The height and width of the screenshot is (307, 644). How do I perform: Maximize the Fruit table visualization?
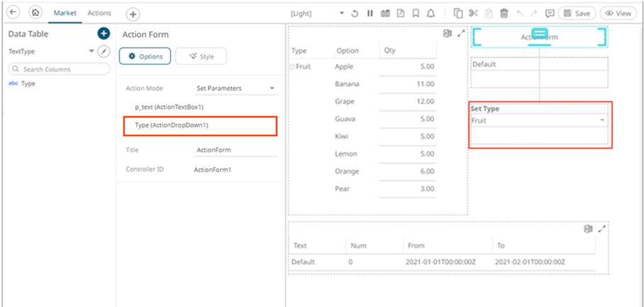(x=460, y=33)
